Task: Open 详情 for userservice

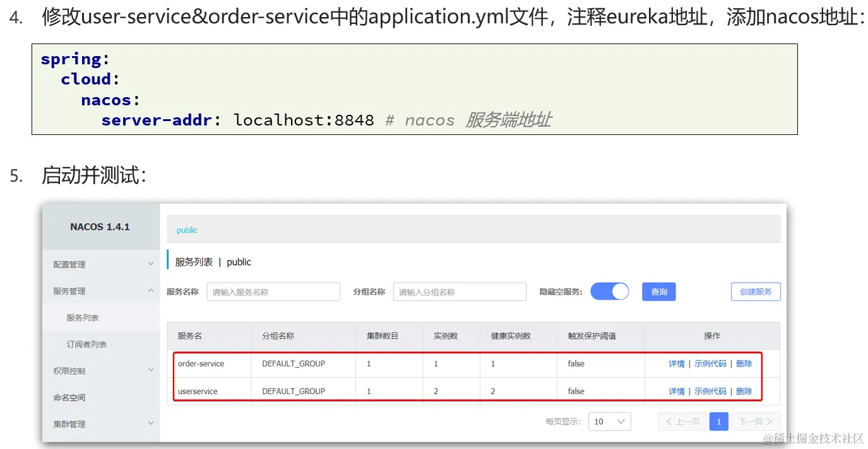Action: click(x=677, y=392)
